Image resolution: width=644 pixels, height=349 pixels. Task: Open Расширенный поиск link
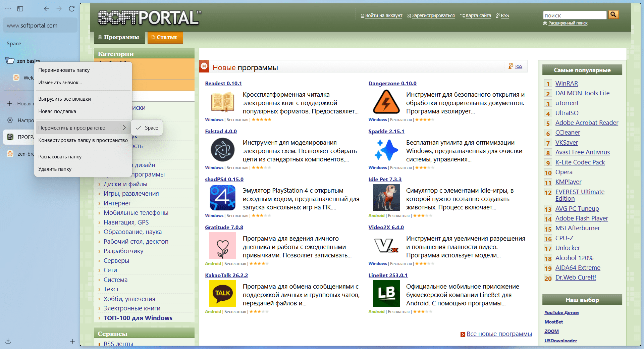568,23
